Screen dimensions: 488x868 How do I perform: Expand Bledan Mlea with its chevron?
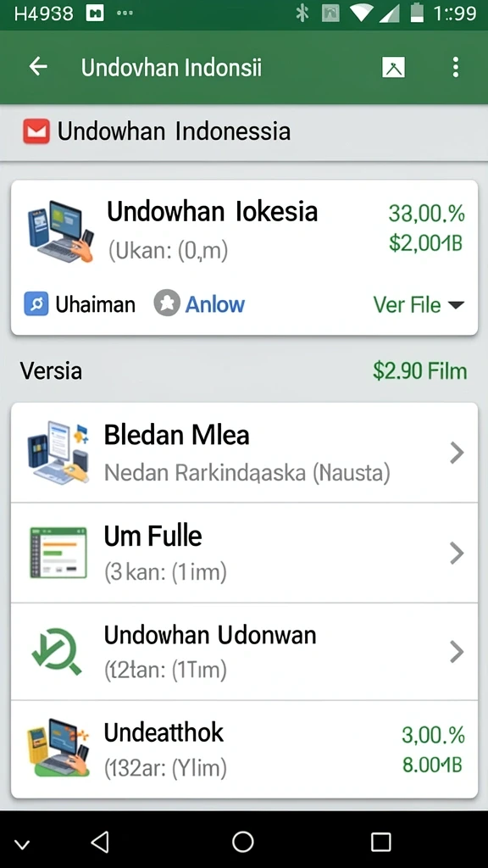[x=457, y=453]
